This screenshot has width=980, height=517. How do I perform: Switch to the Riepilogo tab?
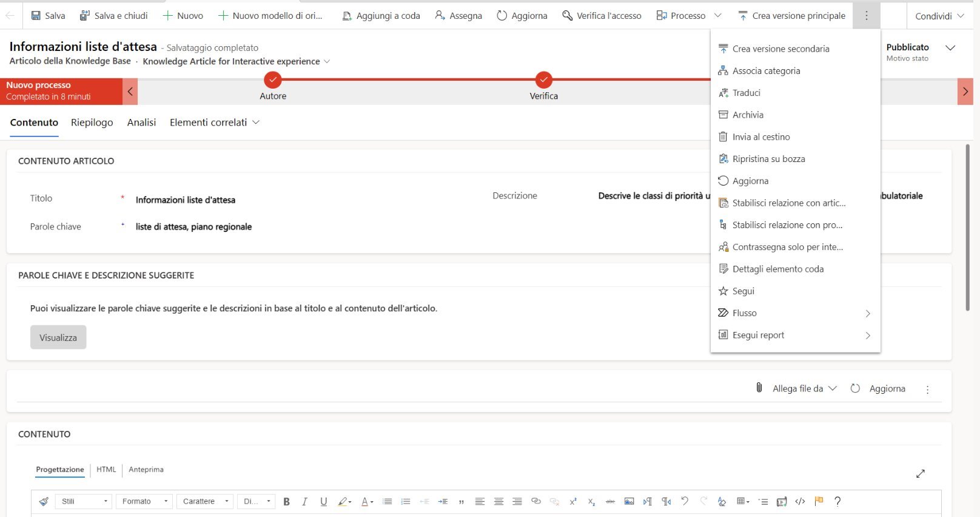92,123
